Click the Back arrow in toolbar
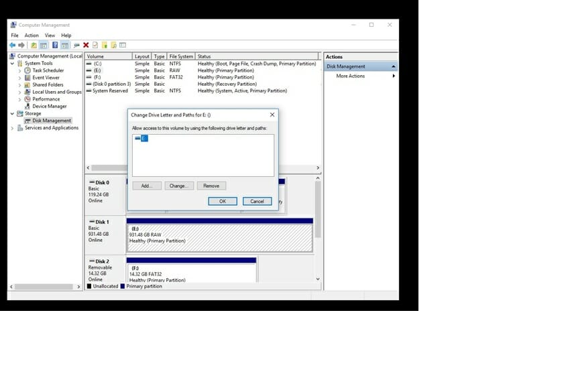 (x=13, y=45)
